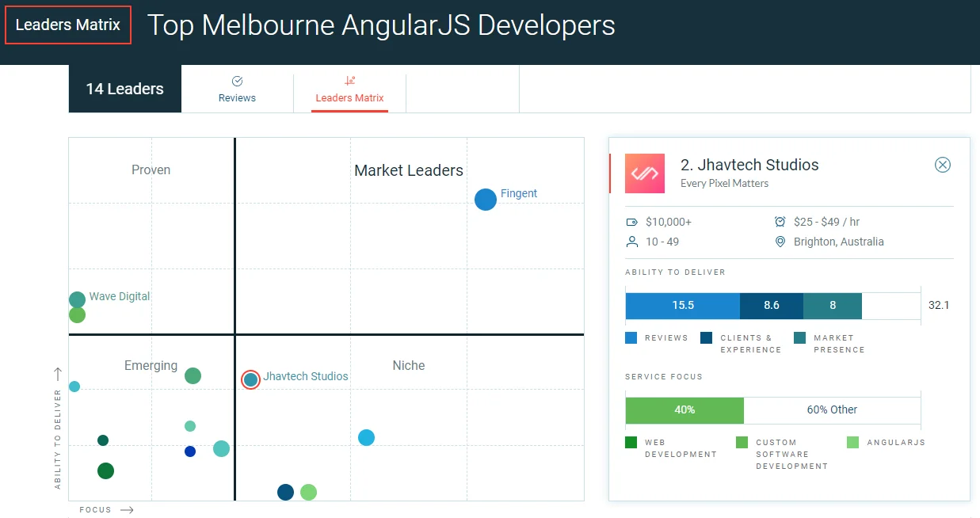The image size is (980, 518).
Task: Switch to the Reviews tab
Action: coord(237,90)
